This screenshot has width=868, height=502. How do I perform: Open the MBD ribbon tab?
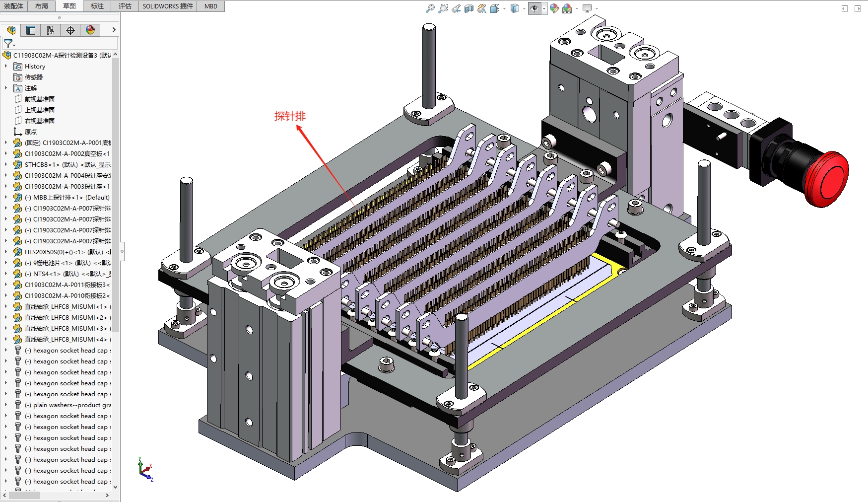211,6
